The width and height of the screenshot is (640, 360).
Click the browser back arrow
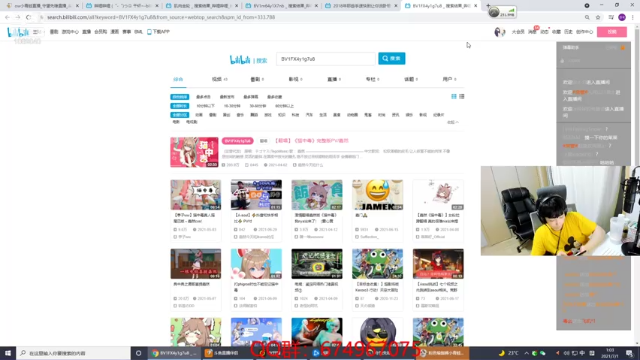pos(7,17)
